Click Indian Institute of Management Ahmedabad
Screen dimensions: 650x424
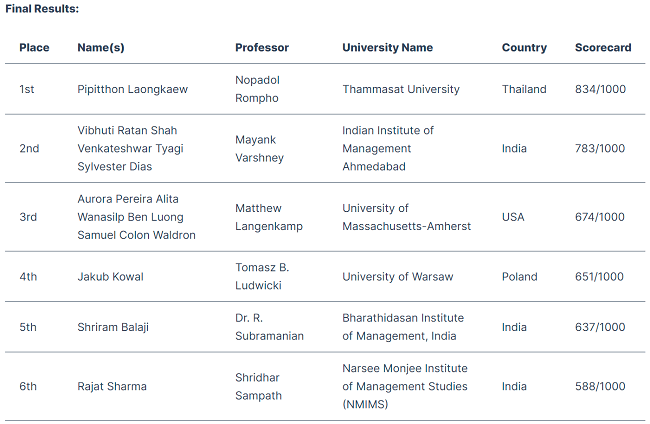(388, 148)
